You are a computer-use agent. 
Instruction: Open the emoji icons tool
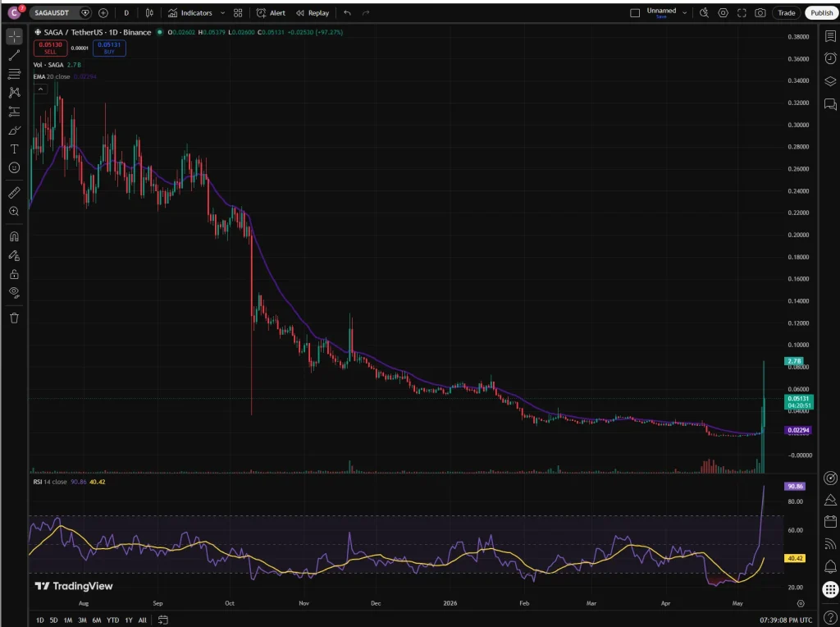15,167
